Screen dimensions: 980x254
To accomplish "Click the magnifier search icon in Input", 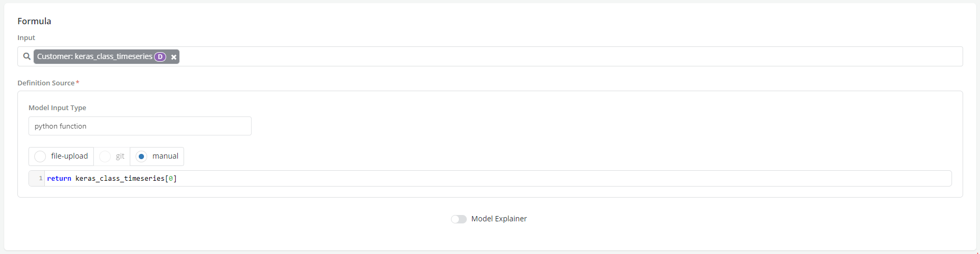I will coord(26,56).
